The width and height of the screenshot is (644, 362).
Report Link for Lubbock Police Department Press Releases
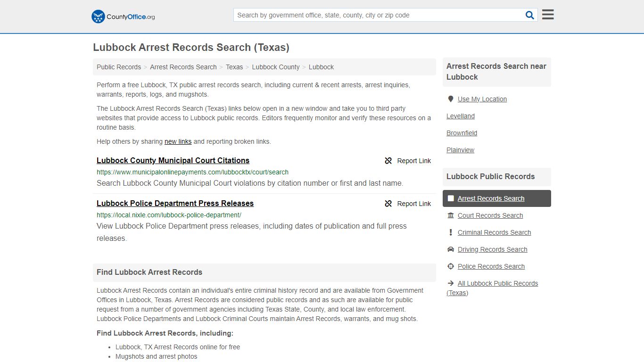point(414,204)
